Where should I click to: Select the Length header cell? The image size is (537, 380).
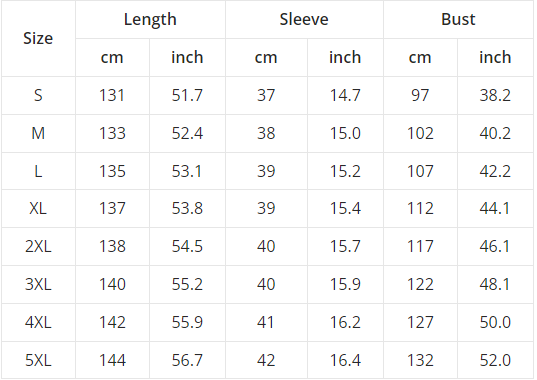pyautogui.click(x=150, y=20)
